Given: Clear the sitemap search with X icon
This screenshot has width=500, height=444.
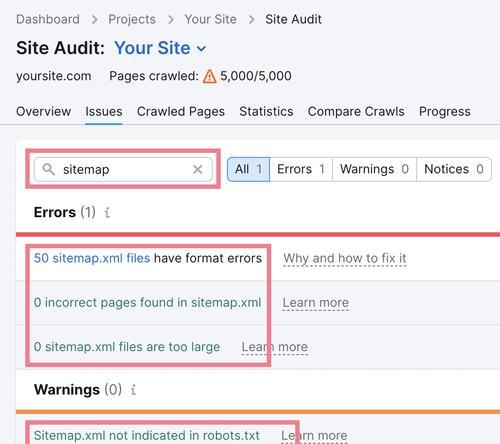Looking at the screenshot, I should [198, 169].
